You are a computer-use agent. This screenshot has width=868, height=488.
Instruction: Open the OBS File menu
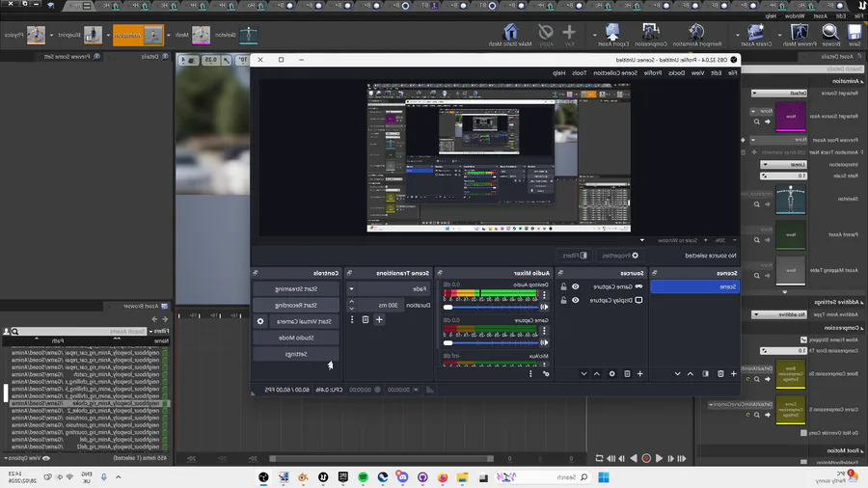[x=732, y=73]
